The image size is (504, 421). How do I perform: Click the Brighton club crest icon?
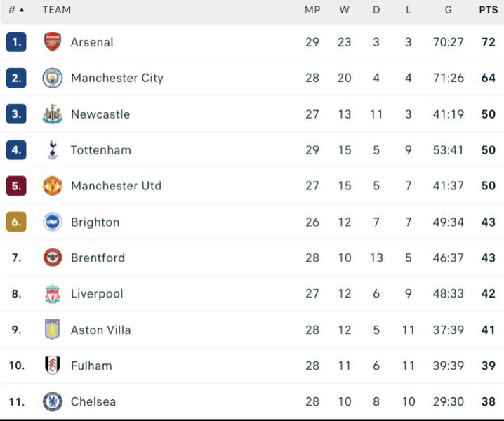53,222
